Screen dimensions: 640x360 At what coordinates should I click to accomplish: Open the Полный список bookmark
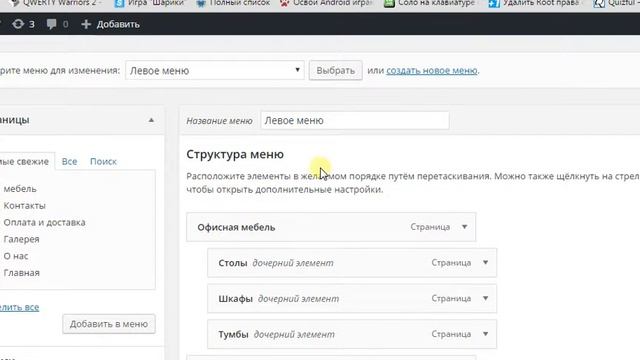pos(233,3)
